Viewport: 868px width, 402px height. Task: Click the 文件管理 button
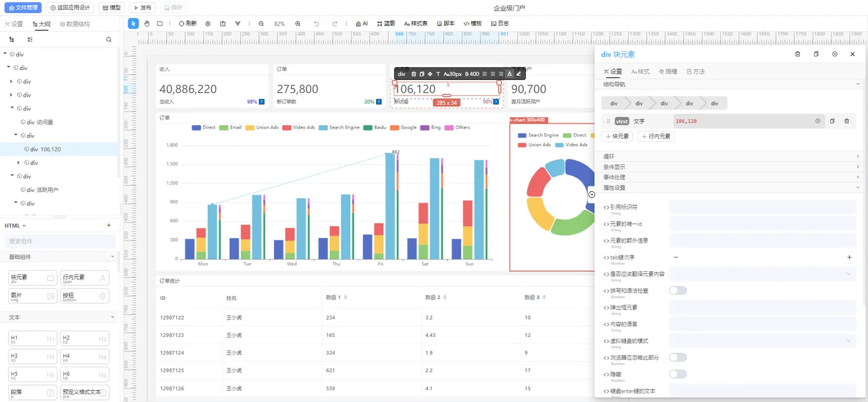point(22,7)
